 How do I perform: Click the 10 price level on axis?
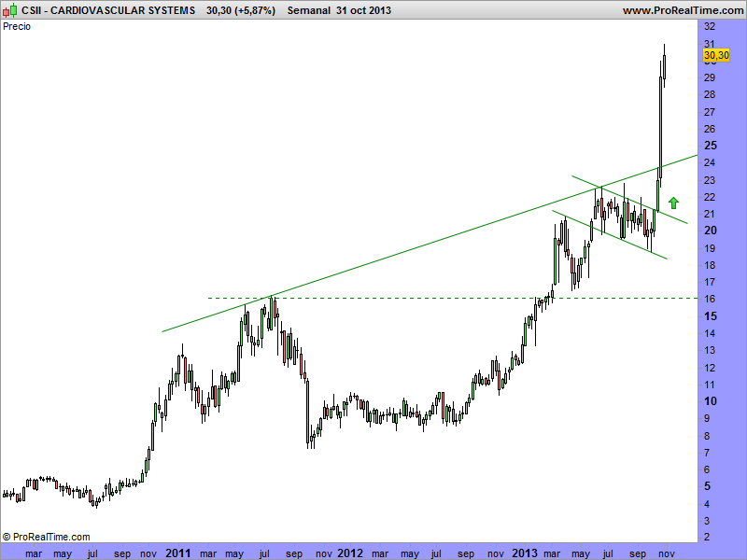(711, 401)
